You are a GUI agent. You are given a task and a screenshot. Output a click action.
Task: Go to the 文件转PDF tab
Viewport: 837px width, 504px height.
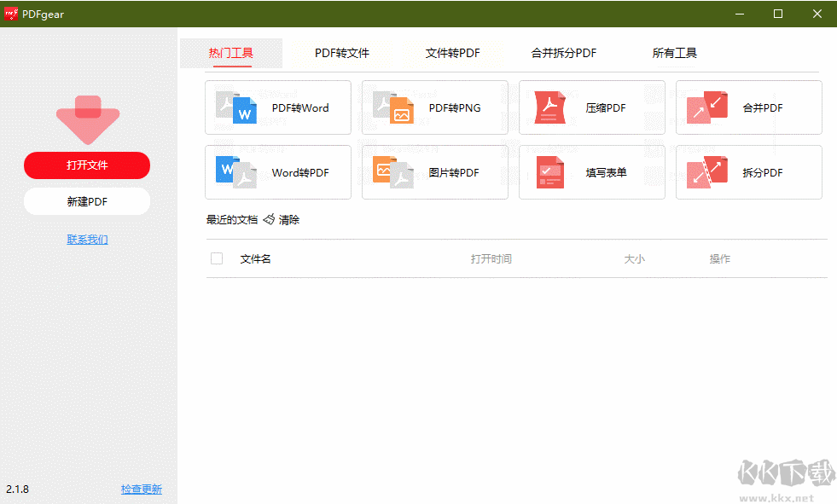pyautogui.click(x=453, y=53)
